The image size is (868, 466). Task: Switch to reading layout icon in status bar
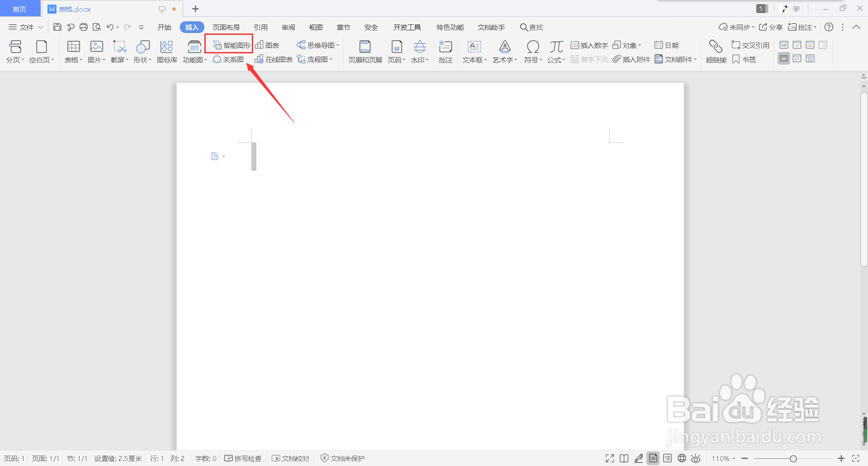pyautogui.click(x=624, y=458)
